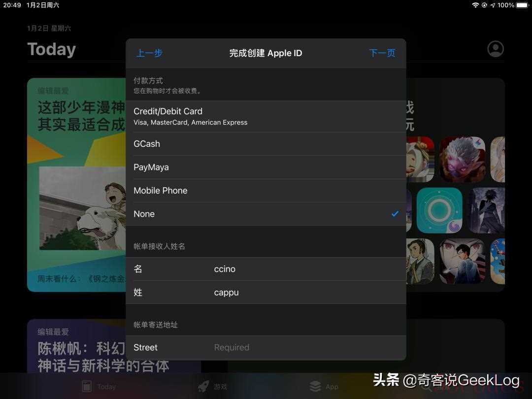
Task: Open the dark-haired figure app icon
Action: click(487, 210)
